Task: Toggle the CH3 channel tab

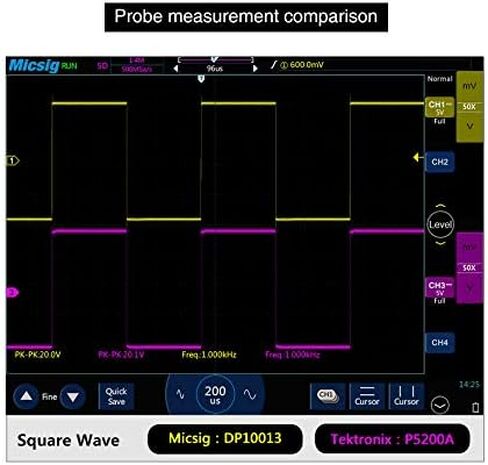Action: (x=440, y=287)
